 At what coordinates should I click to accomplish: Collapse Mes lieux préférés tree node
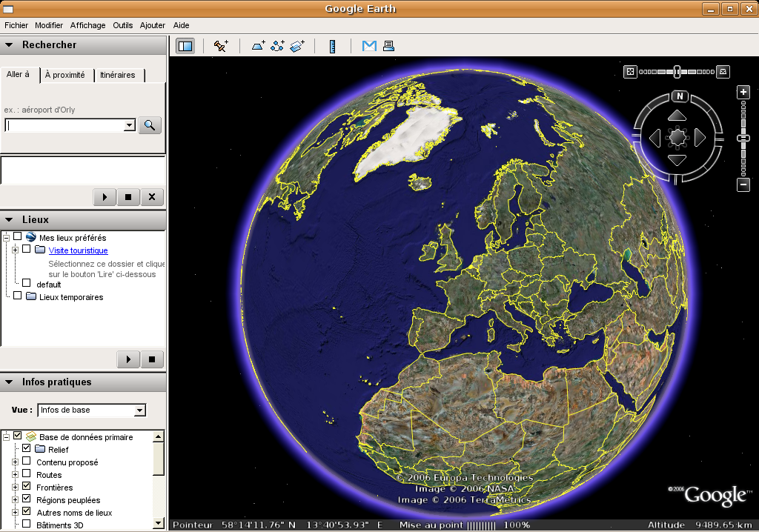[x=6, y=237]
